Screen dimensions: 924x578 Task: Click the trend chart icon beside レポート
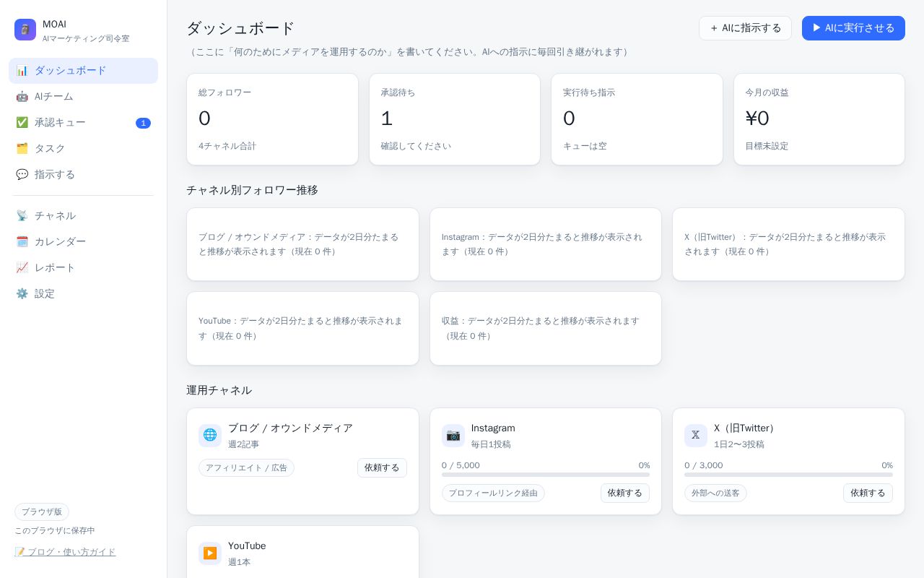[22, 268]
